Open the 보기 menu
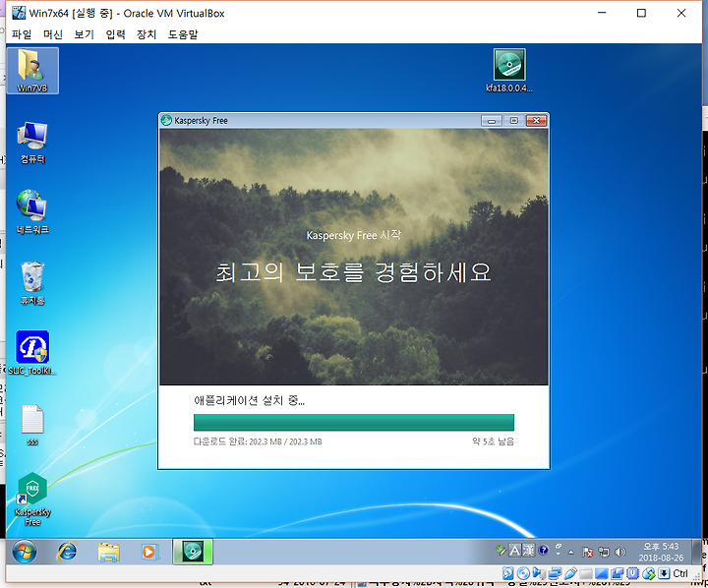708x588 pixels. pos(84,34)
